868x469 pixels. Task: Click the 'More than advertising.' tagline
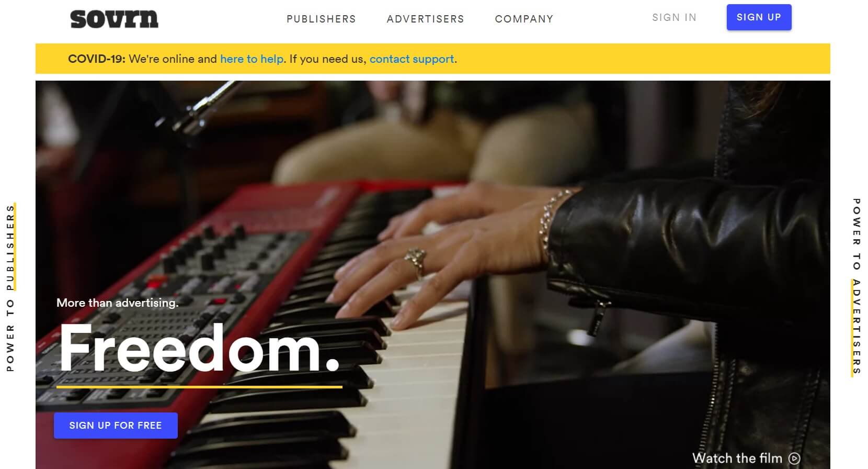tap(118, 303)
